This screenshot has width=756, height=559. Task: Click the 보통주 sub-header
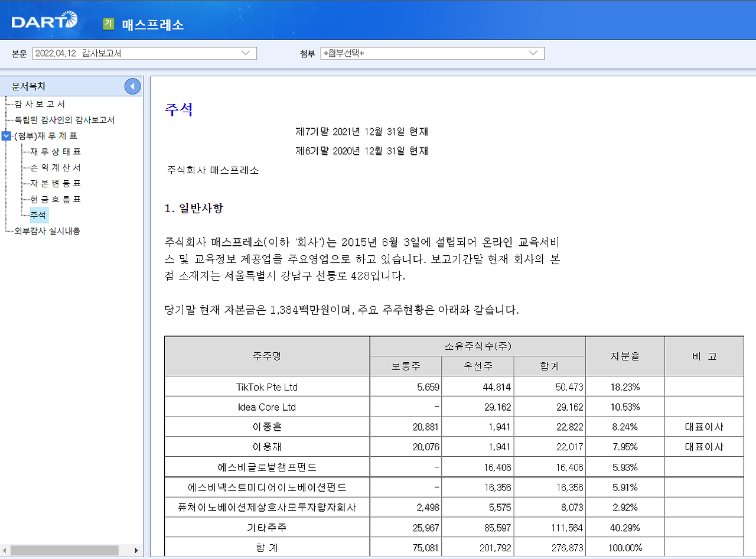pyautogui.click(x=406, y=366)
